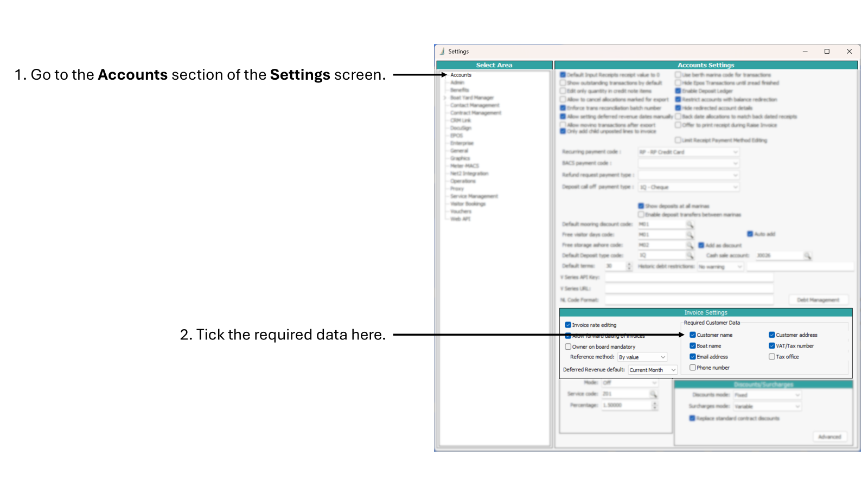Click the V Series API Key field
Image resolution: width=868 pixels, height=488 pixels.
[689, 278]
